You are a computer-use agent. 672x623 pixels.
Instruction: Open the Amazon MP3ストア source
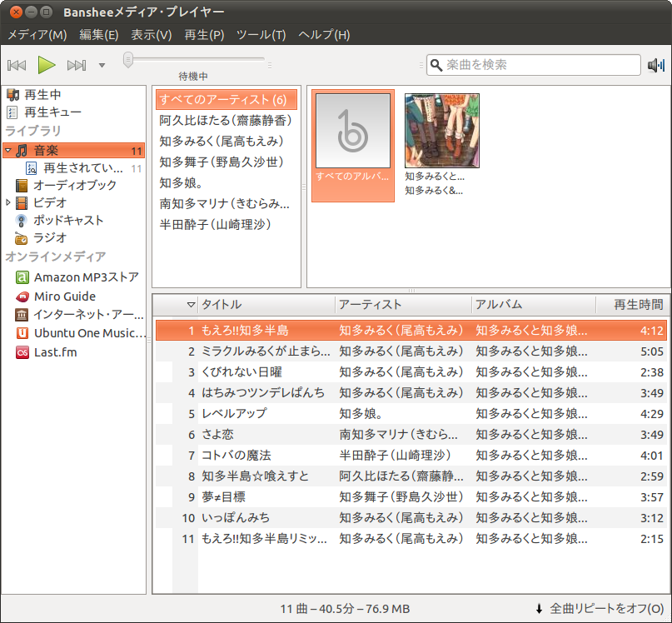86,277
